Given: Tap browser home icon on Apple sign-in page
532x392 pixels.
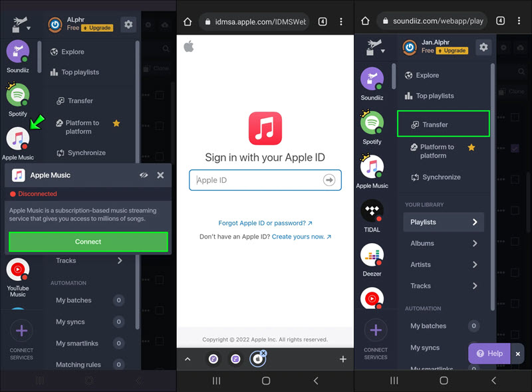Looking at the screenshot, I should 188,22.
